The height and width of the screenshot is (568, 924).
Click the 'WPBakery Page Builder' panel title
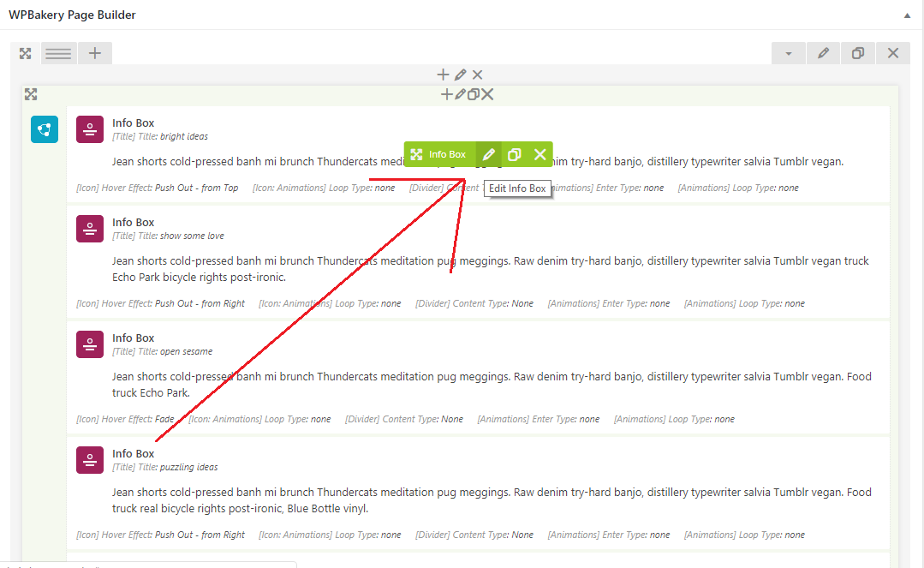tap(72, 15)
